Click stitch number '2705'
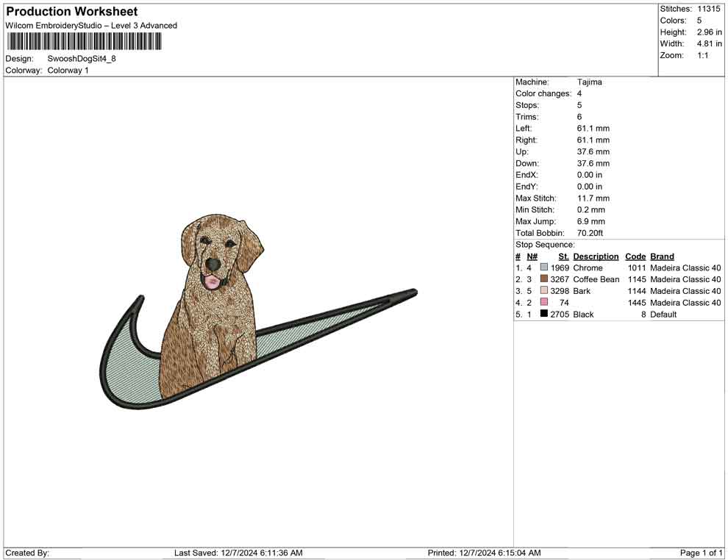728x560 pixels. coord(560,314)
